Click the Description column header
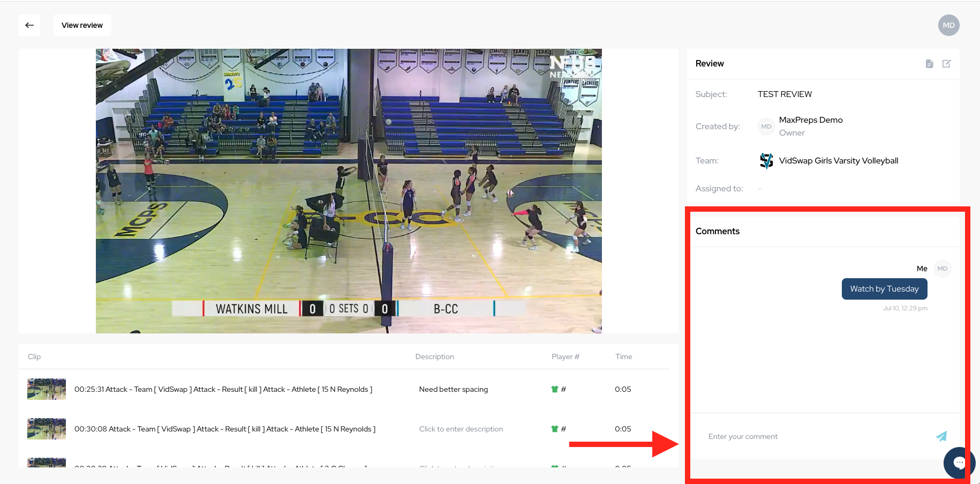Viewport: 980px width, 484px height. [x=434, y=356]
